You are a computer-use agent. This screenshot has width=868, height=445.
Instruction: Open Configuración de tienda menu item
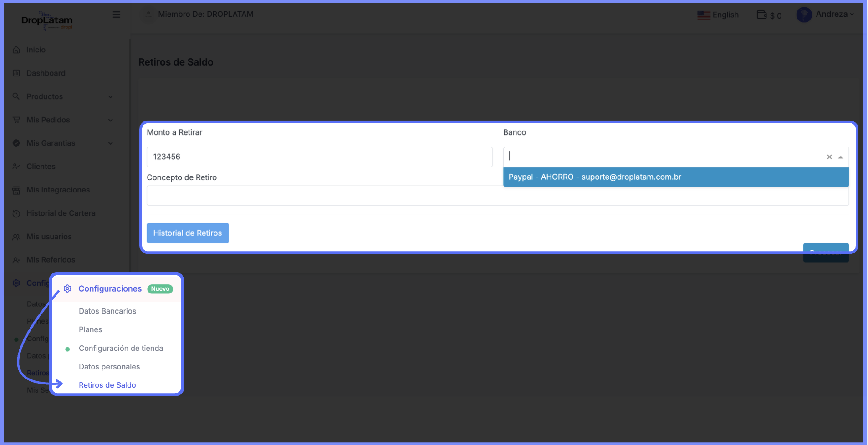pos(121,349)
